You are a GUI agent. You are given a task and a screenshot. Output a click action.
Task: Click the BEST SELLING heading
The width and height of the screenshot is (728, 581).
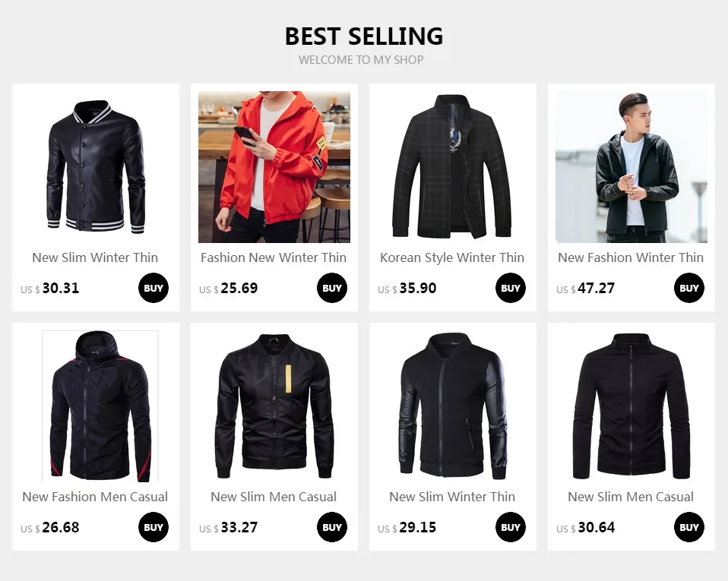click(x=364, y=36)
